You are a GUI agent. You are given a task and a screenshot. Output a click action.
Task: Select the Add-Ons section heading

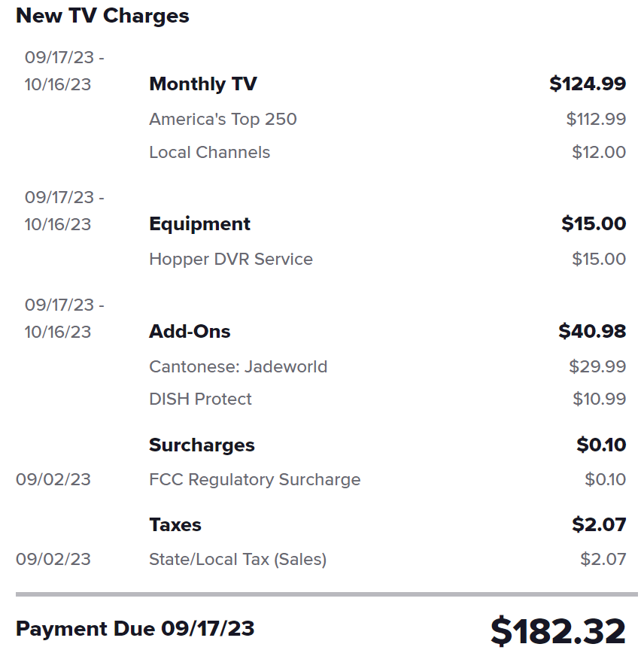190,332
